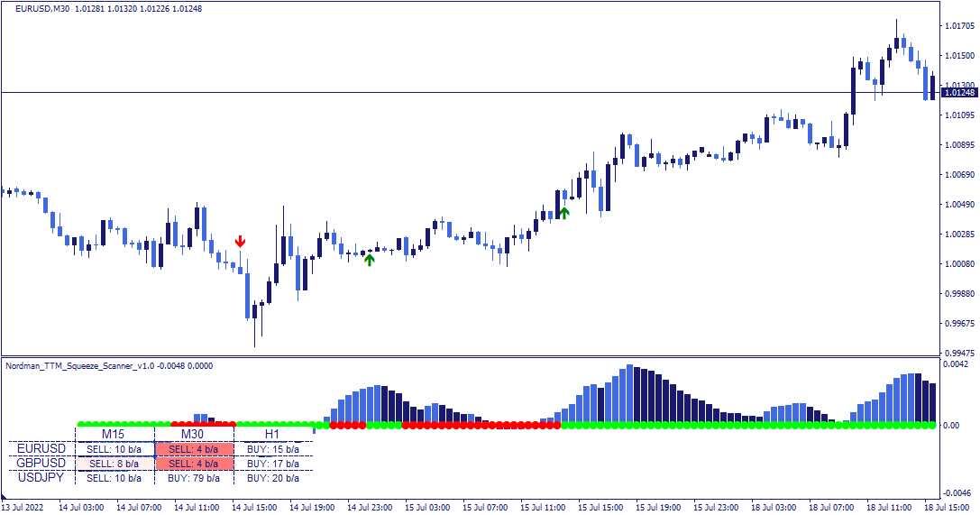This screenshot has width=980, height=515.
Task: Click the red sell arrow signal
Action: coord(240,241)
